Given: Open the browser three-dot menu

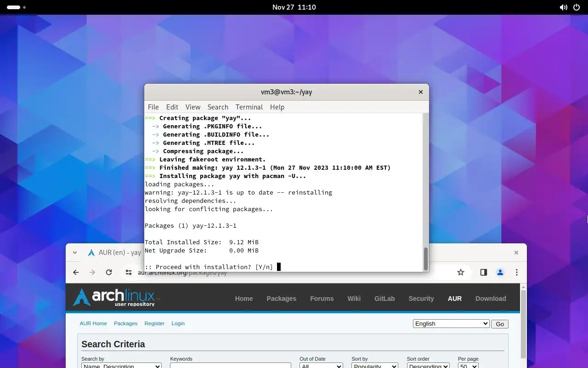Looking at the screenshot, I should pyautogui.click(x=517, y=272).
